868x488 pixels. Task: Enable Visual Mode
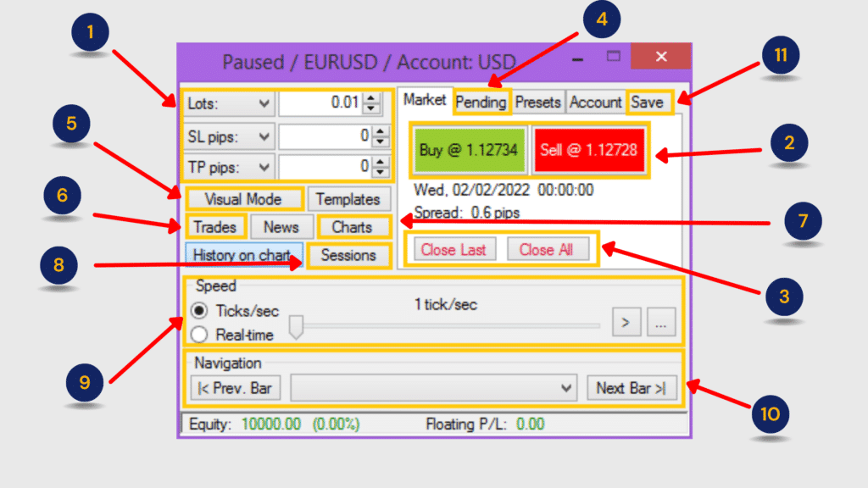[x=243, y=199]
